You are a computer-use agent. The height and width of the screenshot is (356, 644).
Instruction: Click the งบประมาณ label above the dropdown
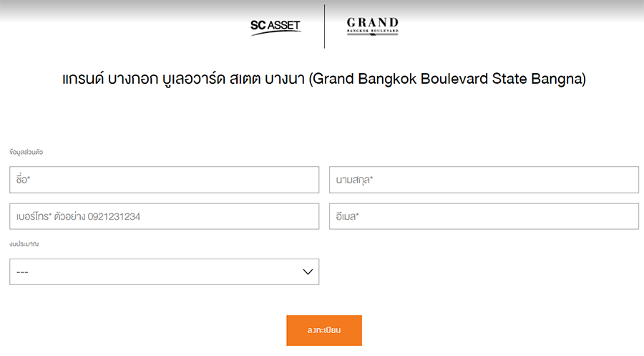[24, 244]
